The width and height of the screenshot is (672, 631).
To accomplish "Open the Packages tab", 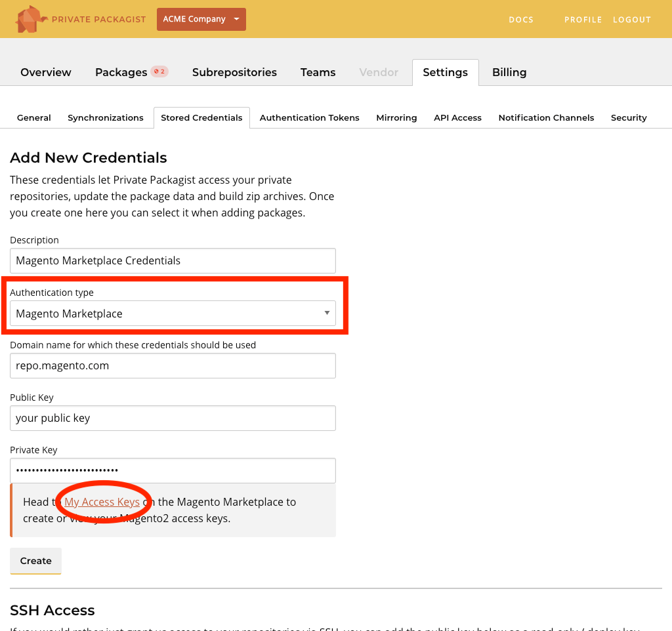I will coord(121,72).
